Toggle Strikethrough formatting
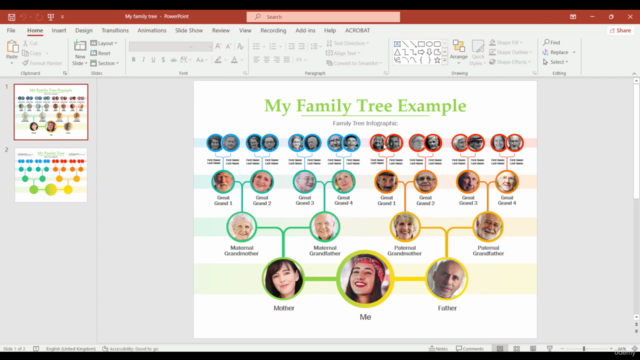Viewport: 640px width, 360px height. coord(173,60)
